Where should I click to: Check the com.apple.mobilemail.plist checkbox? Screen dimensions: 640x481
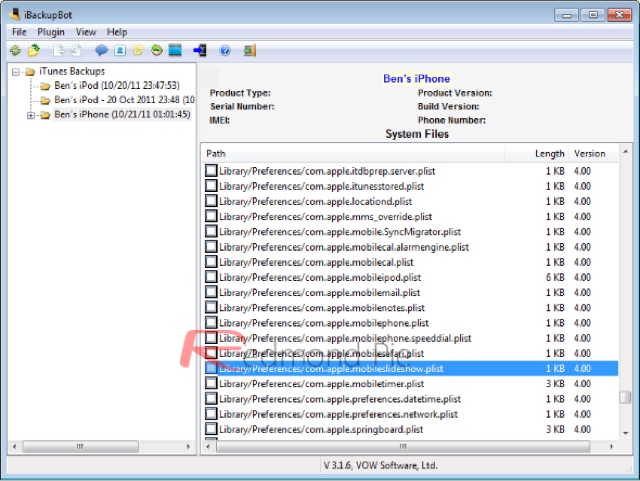[211, 292]
